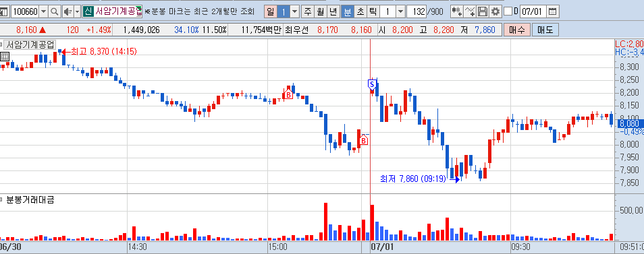
Task: Open the calendar date picker icon
Action: [x=553, y=11]
